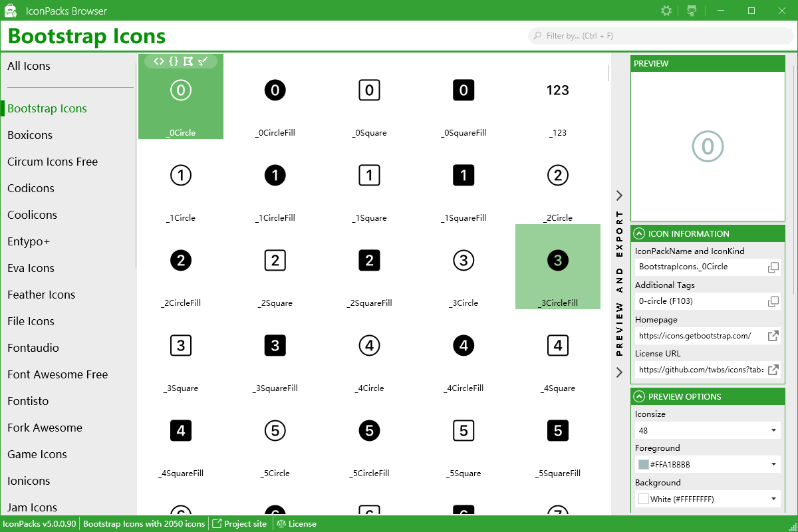Select the _2SquareFill icon
Viewport: 798px width, 532px height.
coord(369,267)
